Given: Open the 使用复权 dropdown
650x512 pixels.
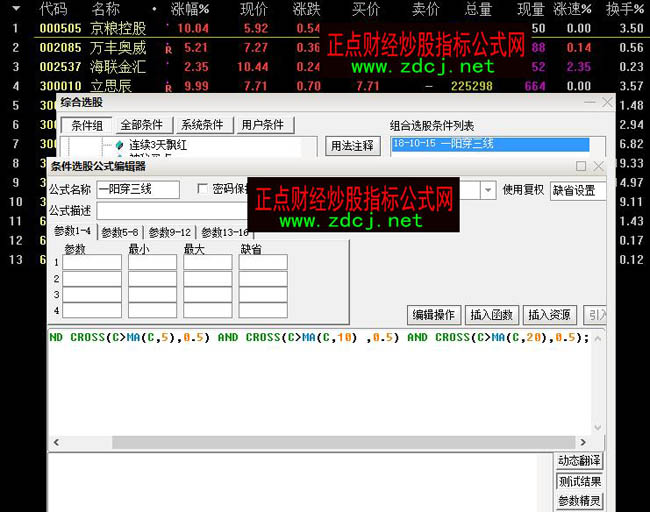Looking at the screenshot, I should coord(577,190).
